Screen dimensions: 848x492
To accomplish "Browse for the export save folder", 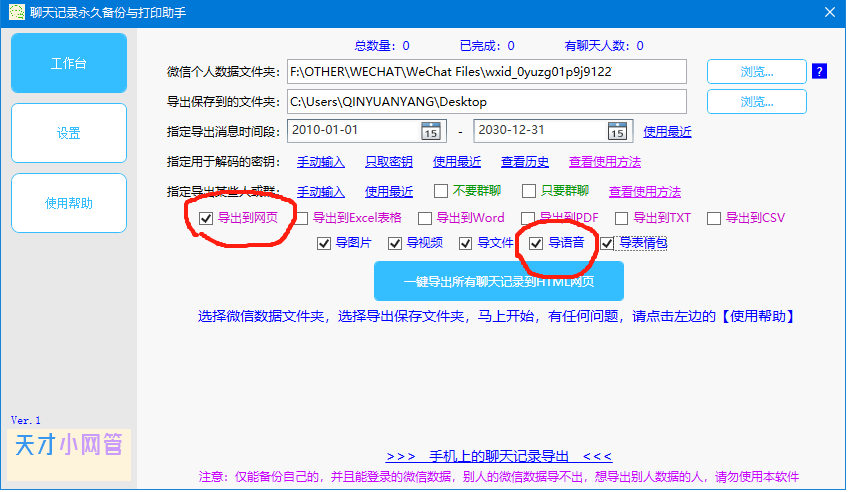I will click(757, 102).
